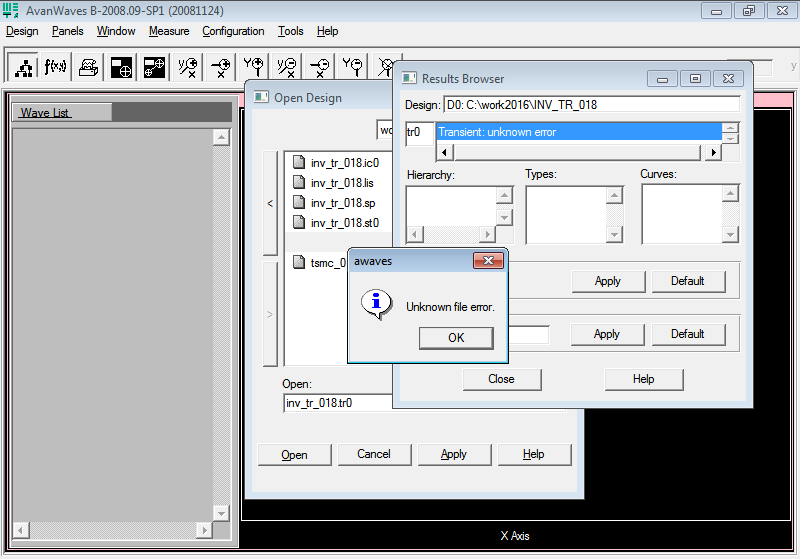Screen dimensions: 800x559
Task: Open the Measure menu
Action: point(169,31)
